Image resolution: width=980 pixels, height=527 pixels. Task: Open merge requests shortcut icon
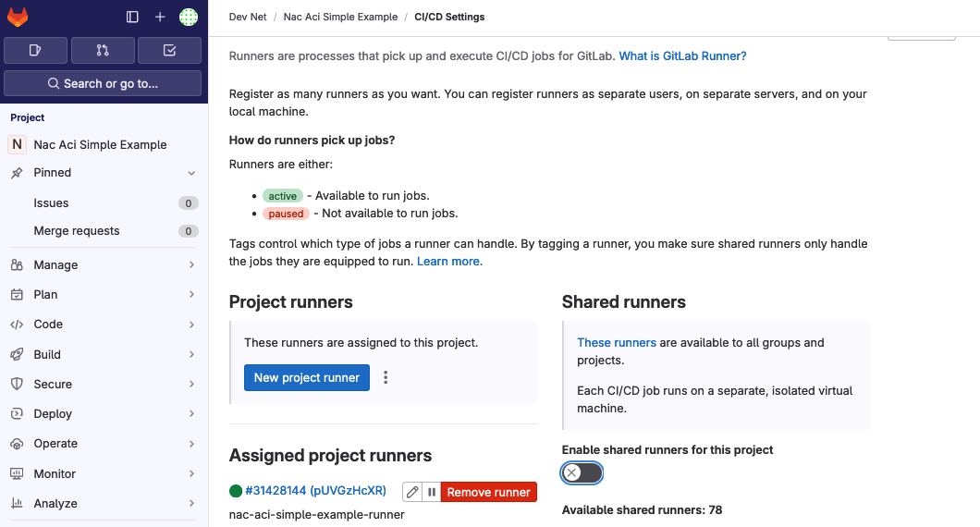pos(103,50)
